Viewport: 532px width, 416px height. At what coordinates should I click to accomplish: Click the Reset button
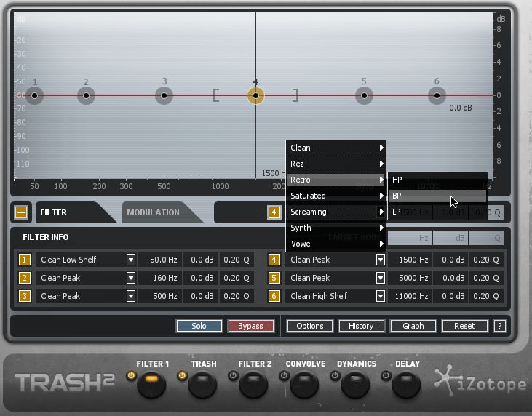[x=464, y=326]
